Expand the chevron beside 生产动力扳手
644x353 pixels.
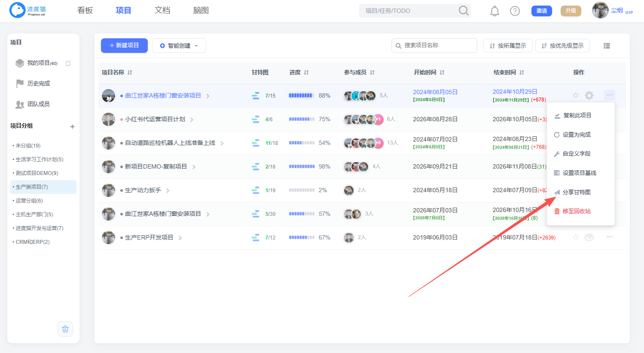point(168,190)
